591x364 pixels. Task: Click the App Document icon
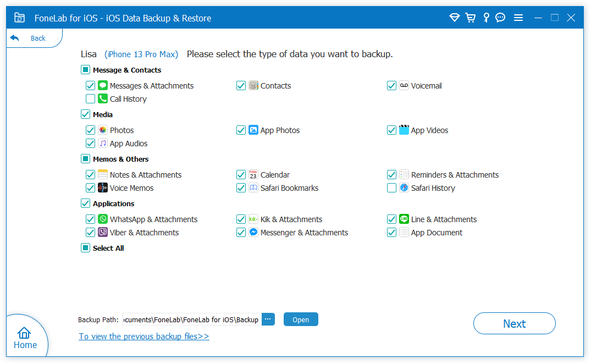pos(404,232)
